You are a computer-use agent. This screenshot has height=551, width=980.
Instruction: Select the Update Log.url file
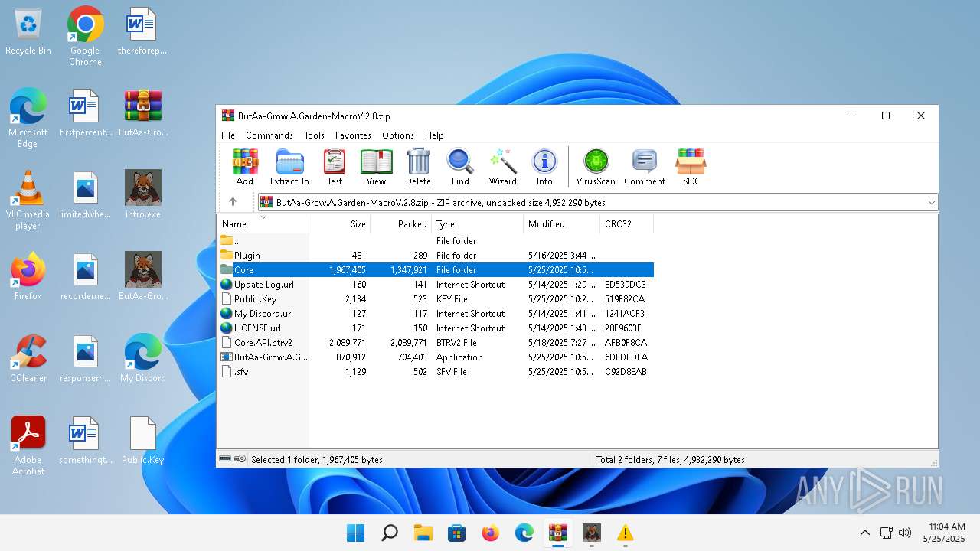pyautogui.click(x=436, y=285)
